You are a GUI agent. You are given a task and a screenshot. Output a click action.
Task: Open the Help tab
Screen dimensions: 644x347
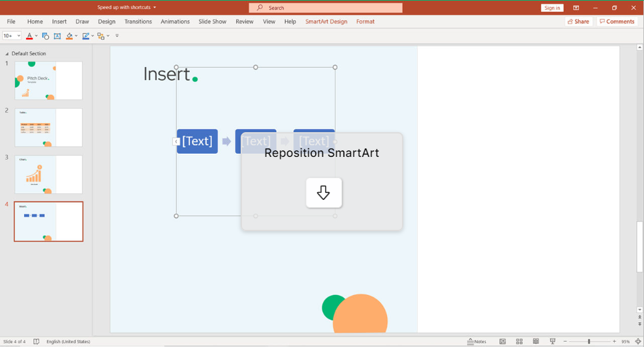[x=290, y=21]
